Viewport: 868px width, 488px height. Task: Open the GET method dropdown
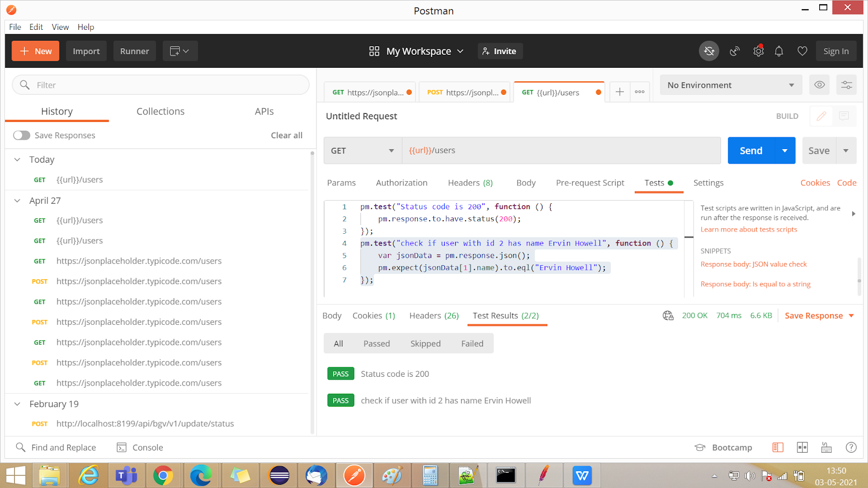click(362, 151)
